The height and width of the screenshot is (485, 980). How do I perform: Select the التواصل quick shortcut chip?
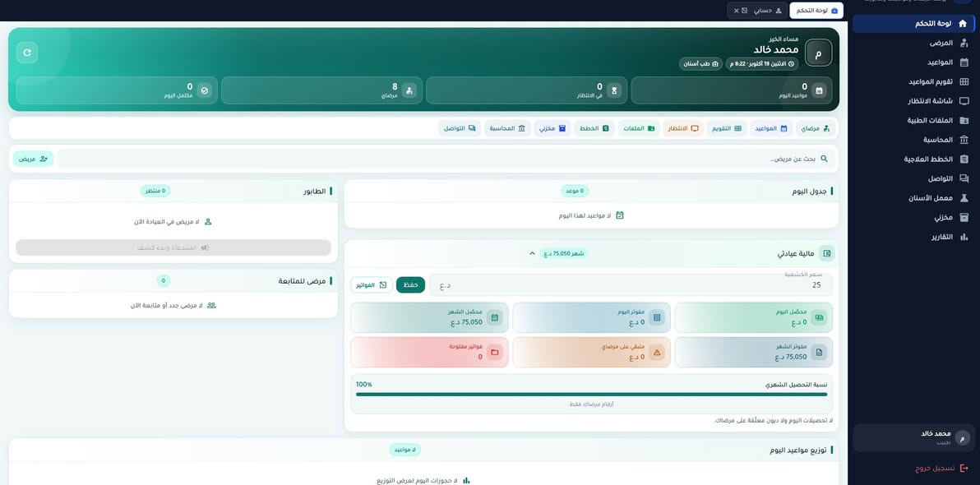pos(460,128)
